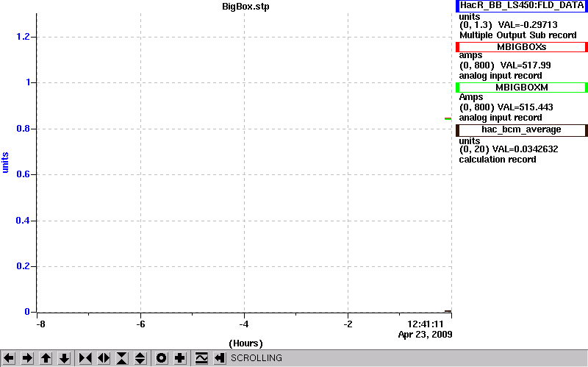588x367 pixels.
Task: Click the dark data trace near zero
Action: coord(448,310)
